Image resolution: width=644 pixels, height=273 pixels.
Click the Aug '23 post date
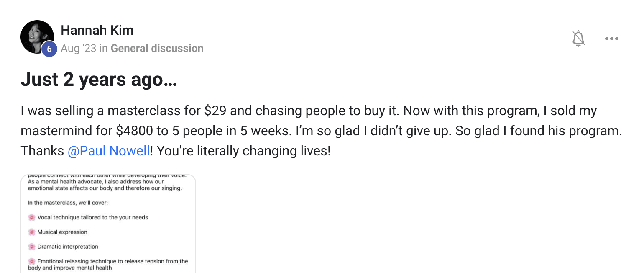coord(78,49)
